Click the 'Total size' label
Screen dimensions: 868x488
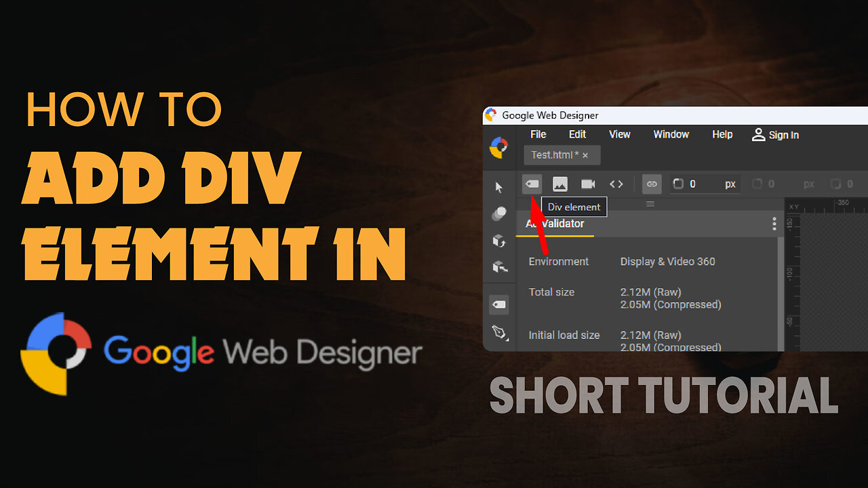point(551,292)
